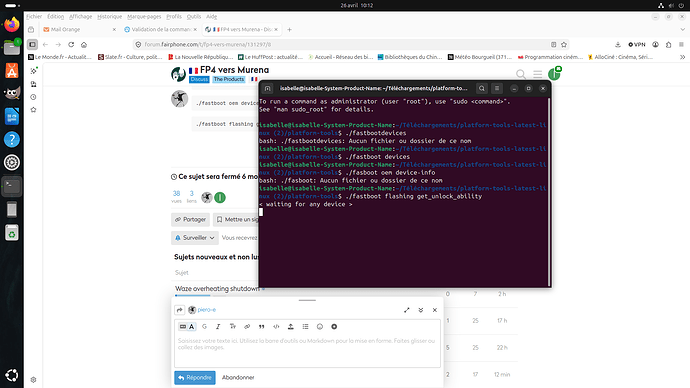This screenshot has height=388, width=690.
Task: Open the Le Monde.fr bookmark
Action: [x=60, y=57]
